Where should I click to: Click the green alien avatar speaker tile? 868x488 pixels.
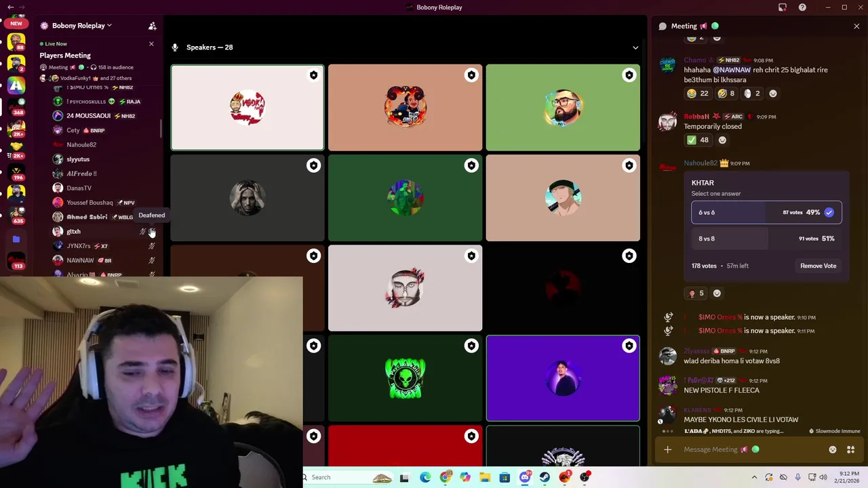[x=405, y=378]
